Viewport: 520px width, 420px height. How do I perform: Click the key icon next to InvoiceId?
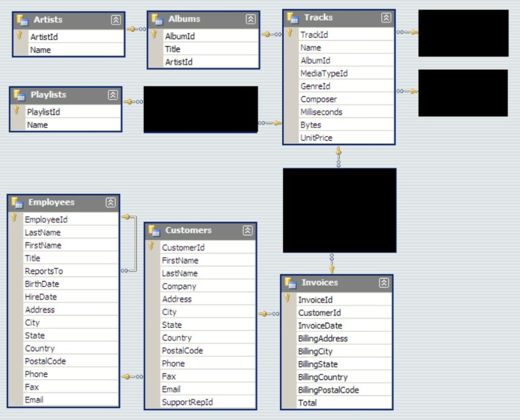(x=287, y=300)
